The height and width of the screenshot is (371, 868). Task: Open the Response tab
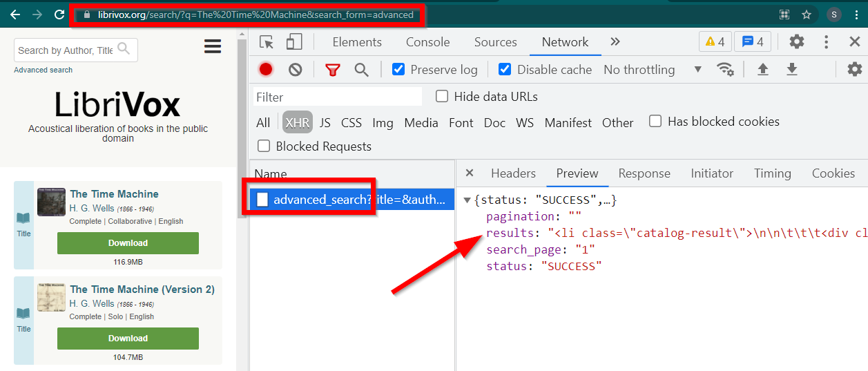(x=644, y=173)
